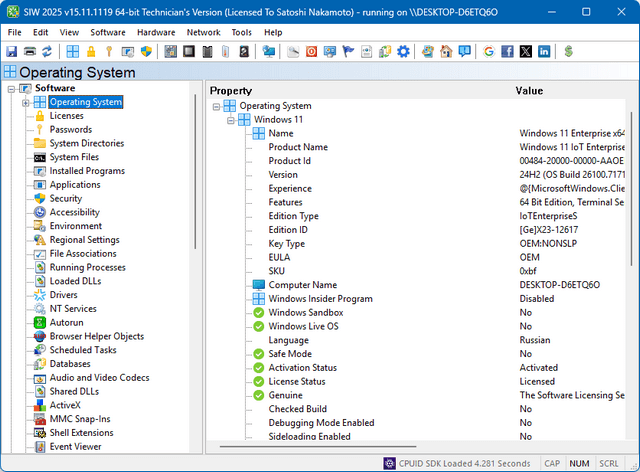Collapse the Windows 11 property node

[x=231, y=120]
